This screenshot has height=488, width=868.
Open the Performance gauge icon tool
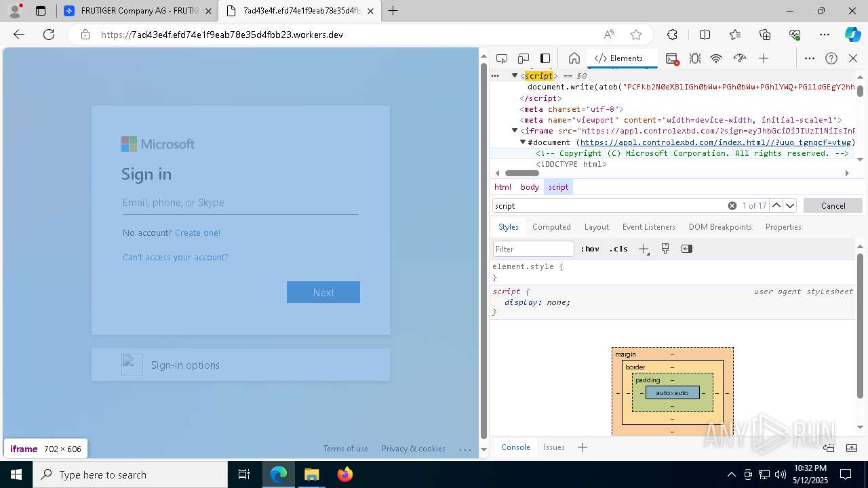click(x=740, y=58)
